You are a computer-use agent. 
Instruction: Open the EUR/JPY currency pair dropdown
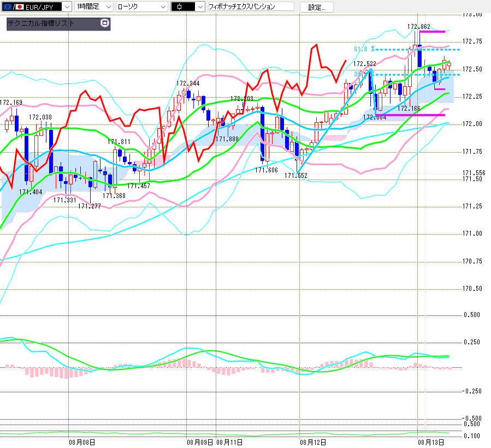[x=37, y=7]
